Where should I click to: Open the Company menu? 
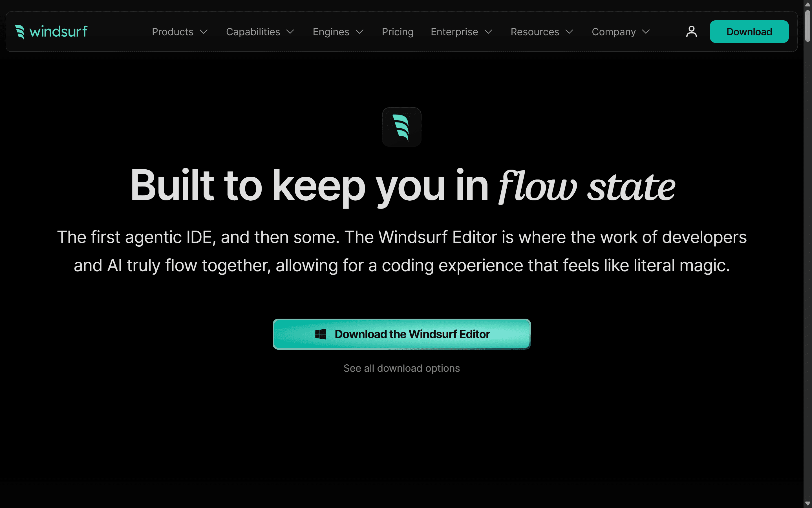tap(621, 32)
